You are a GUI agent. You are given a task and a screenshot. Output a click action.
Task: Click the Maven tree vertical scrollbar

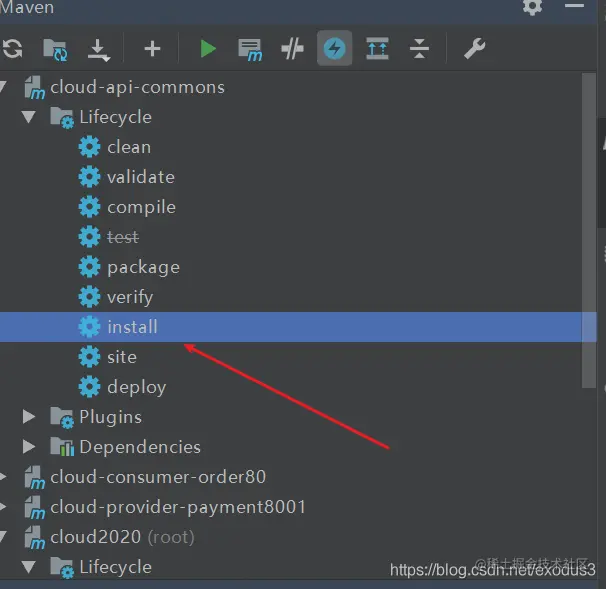(x=589, y=231)
